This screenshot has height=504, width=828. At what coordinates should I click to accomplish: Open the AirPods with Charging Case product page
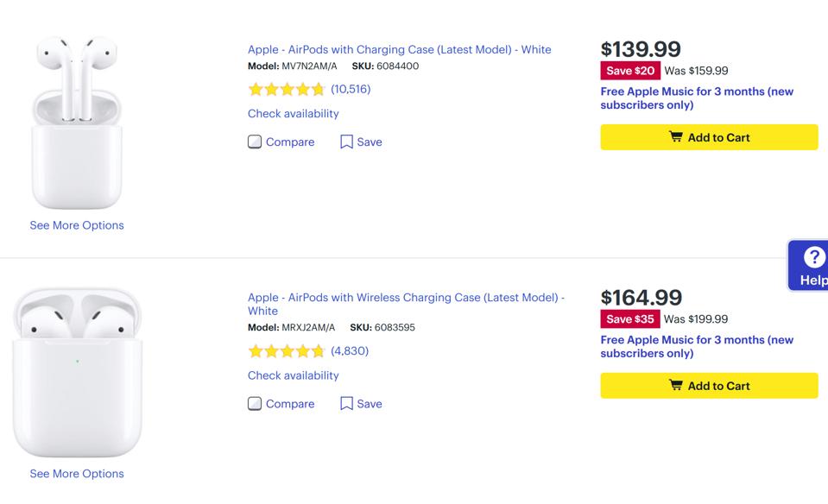tap(400, 49)
